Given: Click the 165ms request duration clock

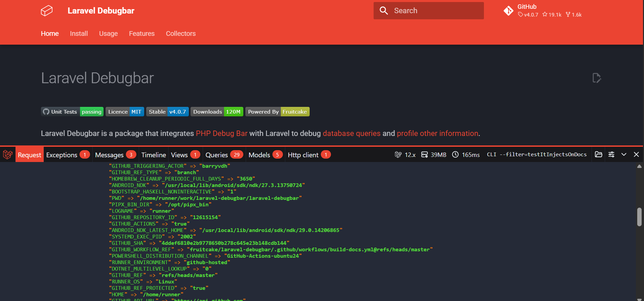Looking at the screenshot, I should [466, 155].
